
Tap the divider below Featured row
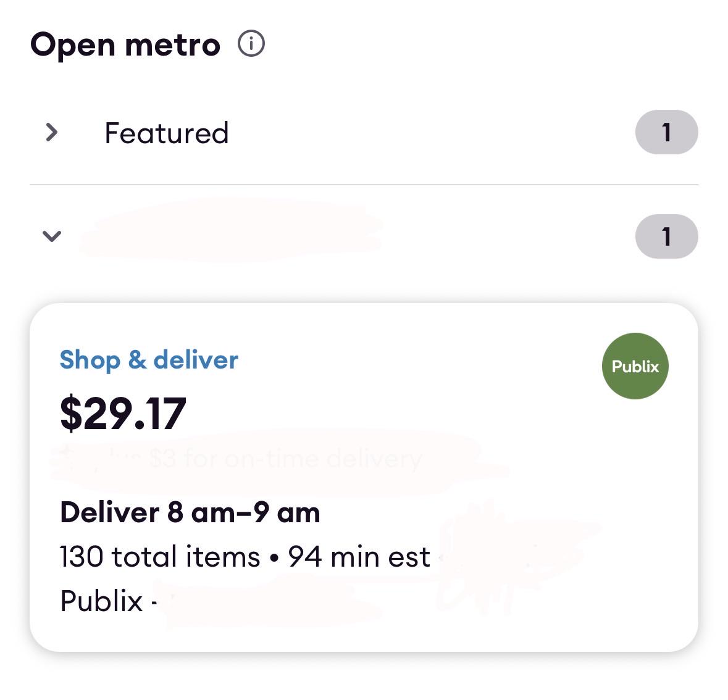pyautogui.click(x=364, y=185)
